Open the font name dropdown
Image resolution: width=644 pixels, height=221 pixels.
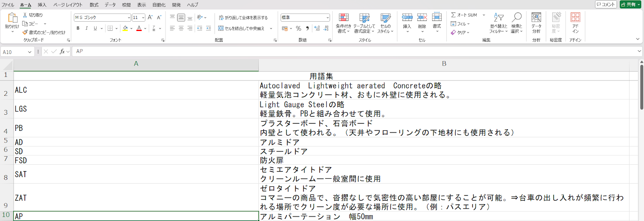point(129,18)
